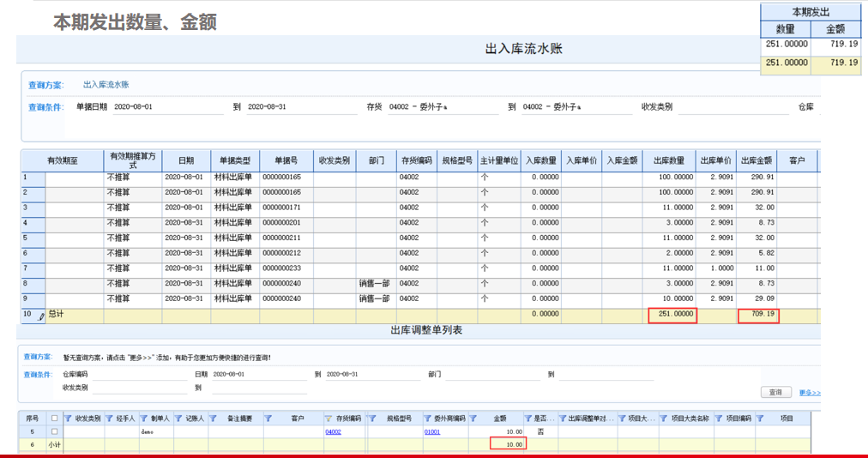The image size is (868, 458).
Task: Open the 更多>> link
Action: pyautogui.click(x=810, y=393)
